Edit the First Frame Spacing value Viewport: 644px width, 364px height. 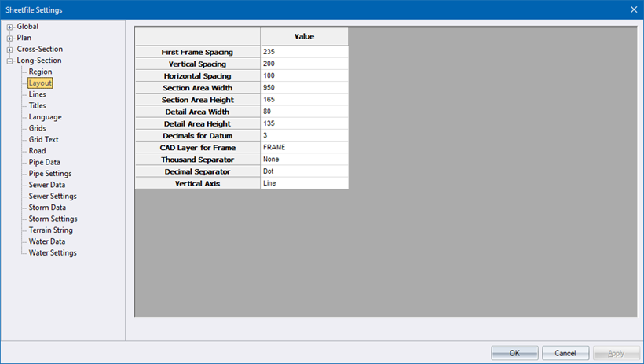coord(304,52)
